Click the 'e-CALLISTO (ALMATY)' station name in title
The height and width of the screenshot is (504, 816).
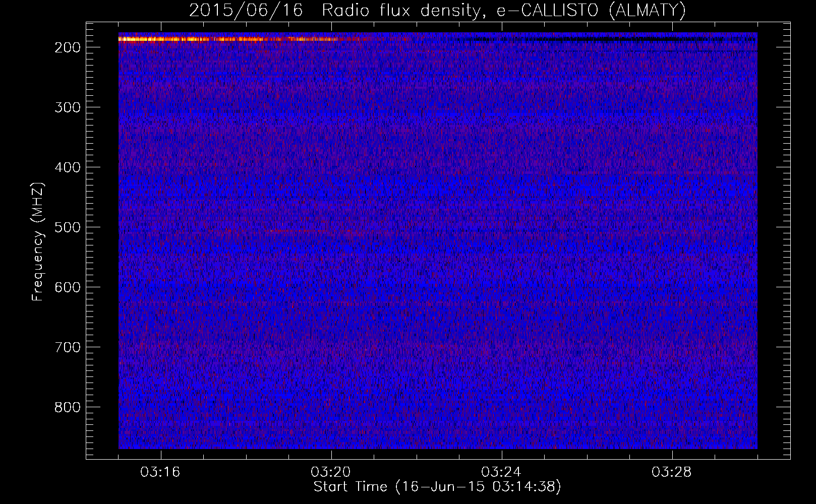click(591, 10)
